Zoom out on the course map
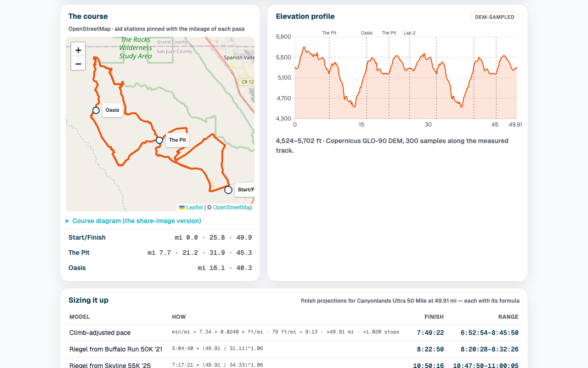The width and height of the screenshot is (588, 368). (x=78, y=63)
